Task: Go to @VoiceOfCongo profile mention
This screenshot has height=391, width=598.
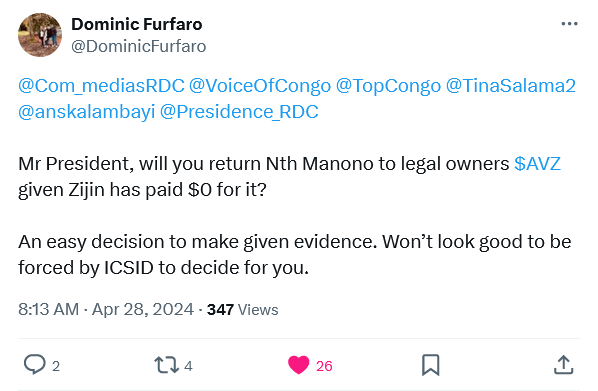Action: pyautogui.click(x=260, y=86)
